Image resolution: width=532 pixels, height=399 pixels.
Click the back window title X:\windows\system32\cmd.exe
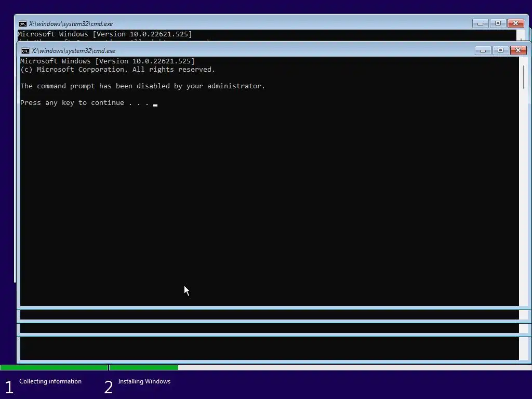[x=71, y=24]
